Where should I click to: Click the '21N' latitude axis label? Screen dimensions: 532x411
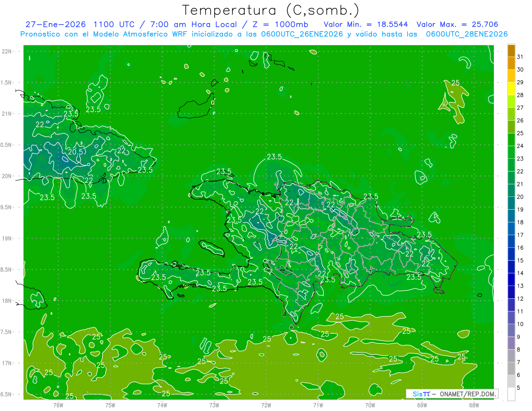7,114
